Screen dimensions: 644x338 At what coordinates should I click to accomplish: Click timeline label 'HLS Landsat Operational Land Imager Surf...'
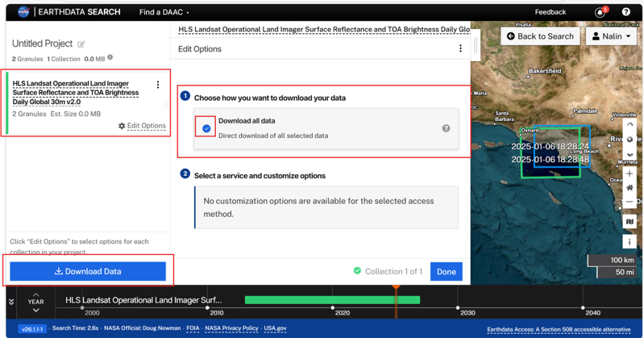tap(143, 300)
